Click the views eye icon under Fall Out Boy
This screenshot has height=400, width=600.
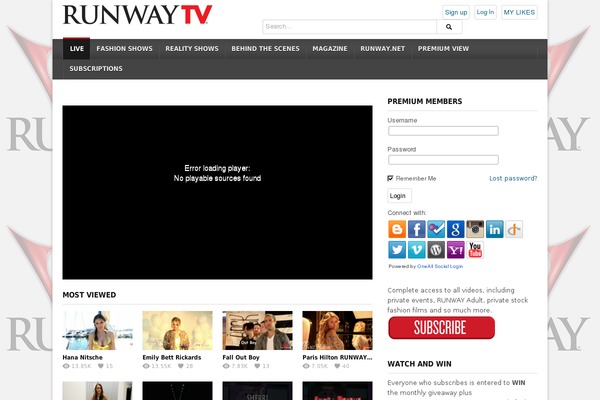tap(226, 366)
